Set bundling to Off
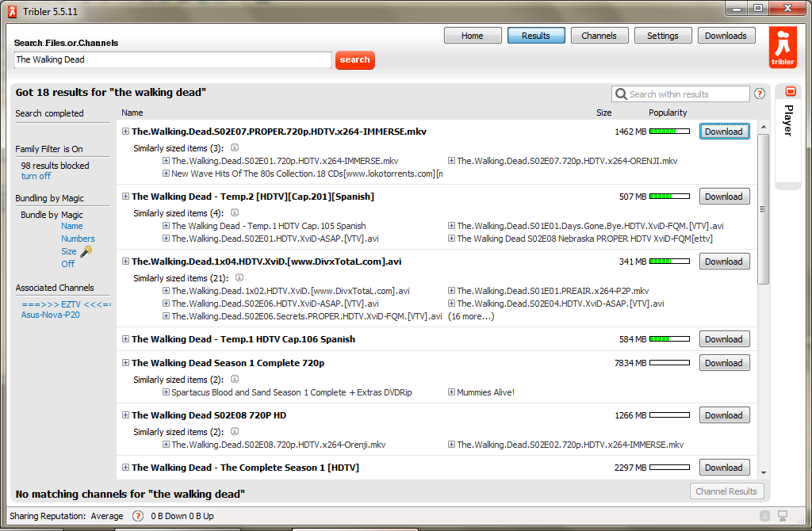 coord(68,264)
